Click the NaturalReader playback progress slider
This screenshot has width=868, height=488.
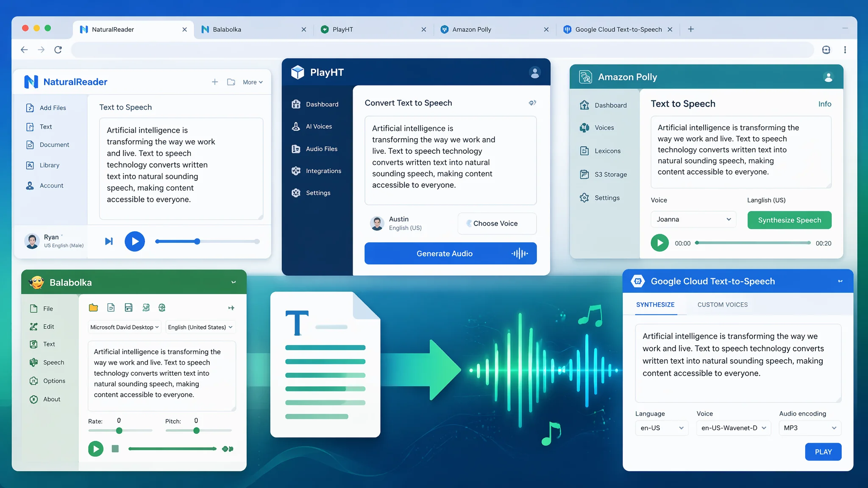click(207, 241)
